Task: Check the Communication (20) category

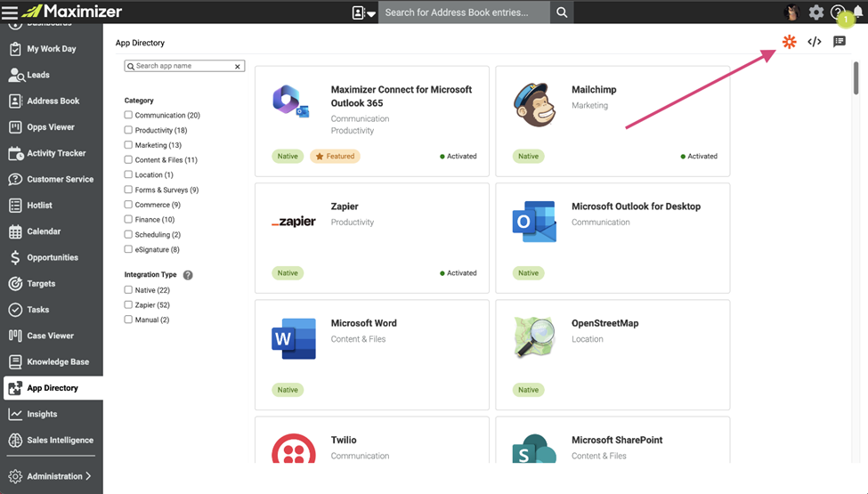Action: (x=128, y=115)
